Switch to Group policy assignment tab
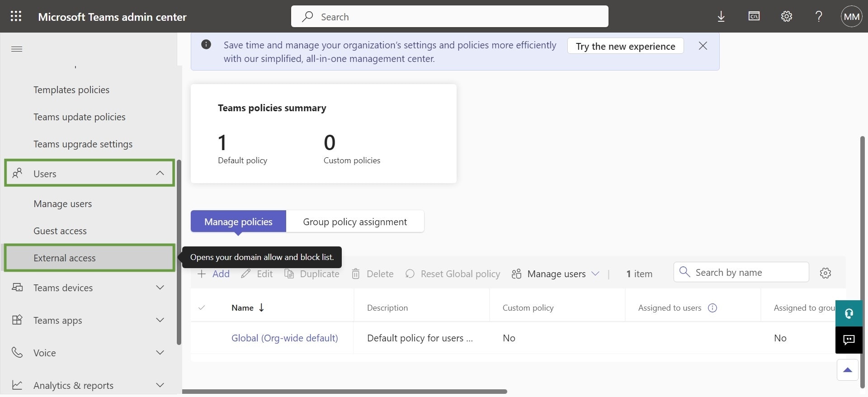Image resolution: width=868 pixels, height=397 pixels. (355, 222)
